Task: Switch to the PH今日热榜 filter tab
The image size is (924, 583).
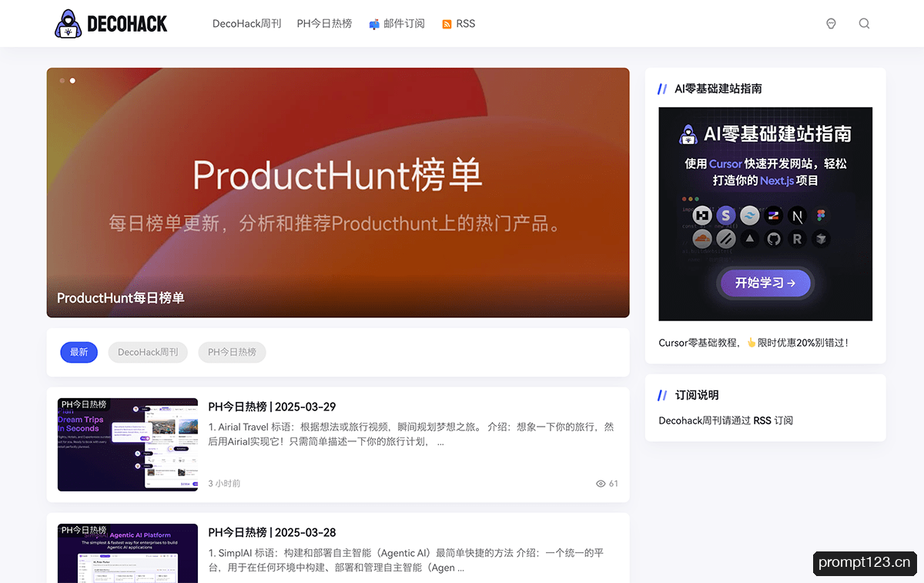Action: click(x=232, y=352)
